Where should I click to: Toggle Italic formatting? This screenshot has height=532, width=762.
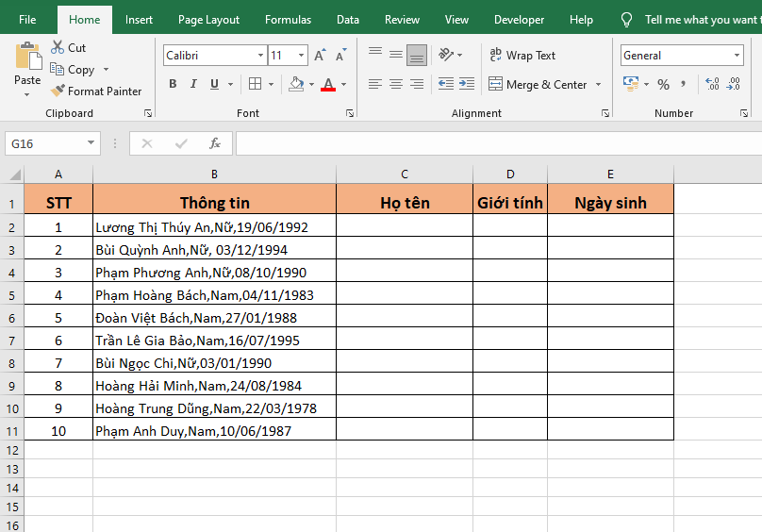(193, 84)
